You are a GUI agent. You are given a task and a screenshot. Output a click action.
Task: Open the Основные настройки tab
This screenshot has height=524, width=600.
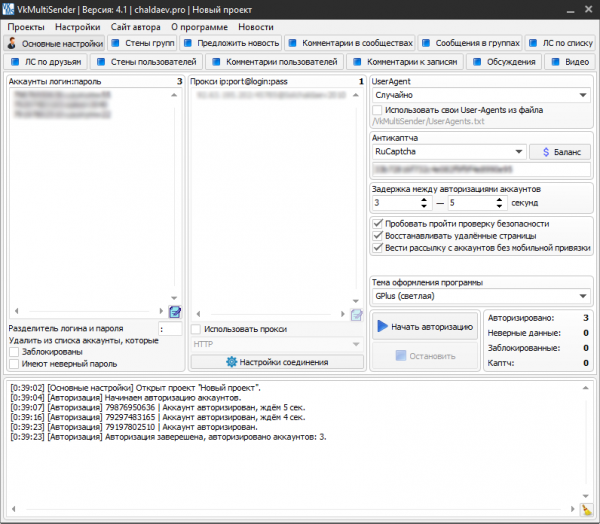(54, 43)
